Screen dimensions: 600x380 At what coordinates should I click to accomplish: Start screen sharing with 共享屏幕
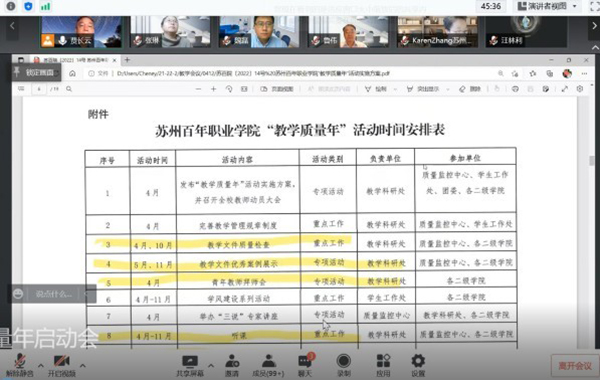190,365
